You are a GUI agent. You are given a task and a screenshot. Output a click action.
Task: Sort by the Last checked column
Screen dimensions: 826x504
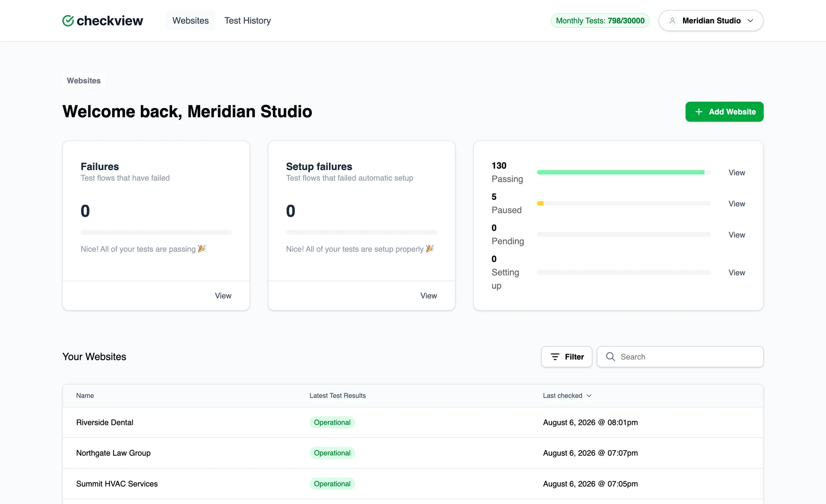point(567,395)
